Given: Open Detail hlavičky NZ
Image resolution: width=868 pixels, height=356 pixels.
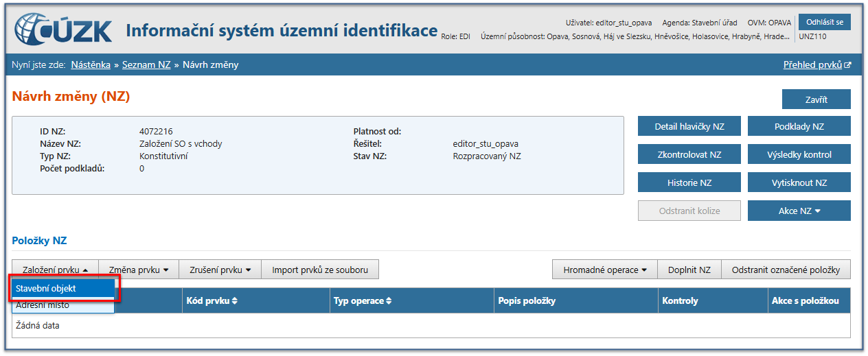Looking at the screenshot, I should (689, 126).
